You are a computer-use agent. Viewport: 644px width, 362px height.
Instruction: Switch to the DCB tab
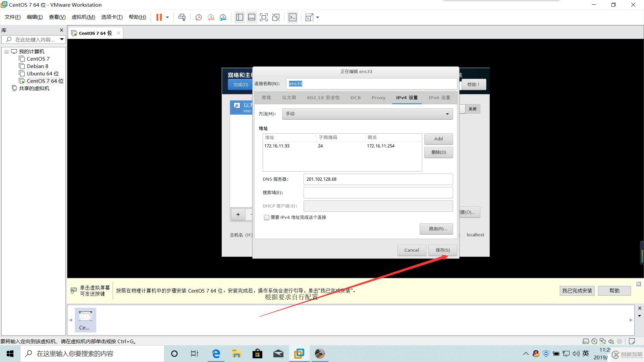point(356,98)
